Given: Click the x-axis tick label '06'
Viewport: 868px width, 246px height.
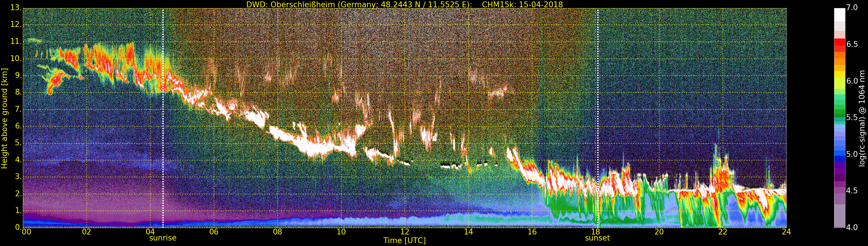Looking at the screenshot, I should pos(214,232).
